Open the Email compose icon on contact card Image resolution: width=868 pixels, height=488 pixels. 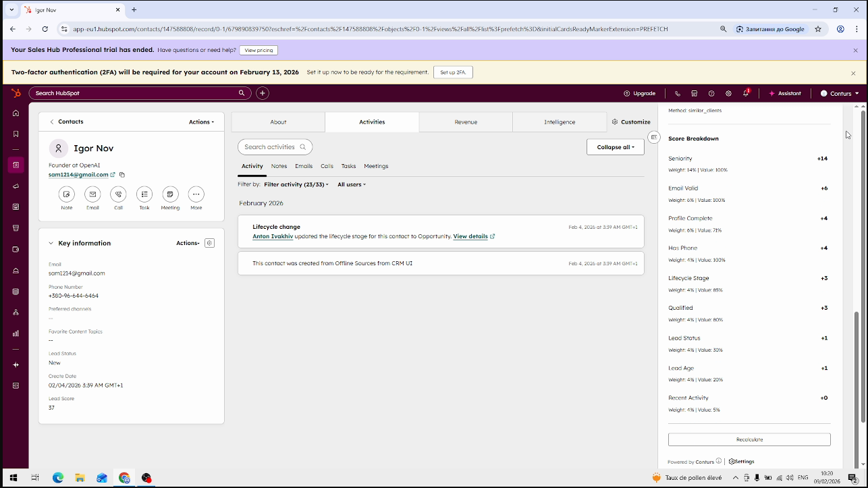[x=92, y=196]
